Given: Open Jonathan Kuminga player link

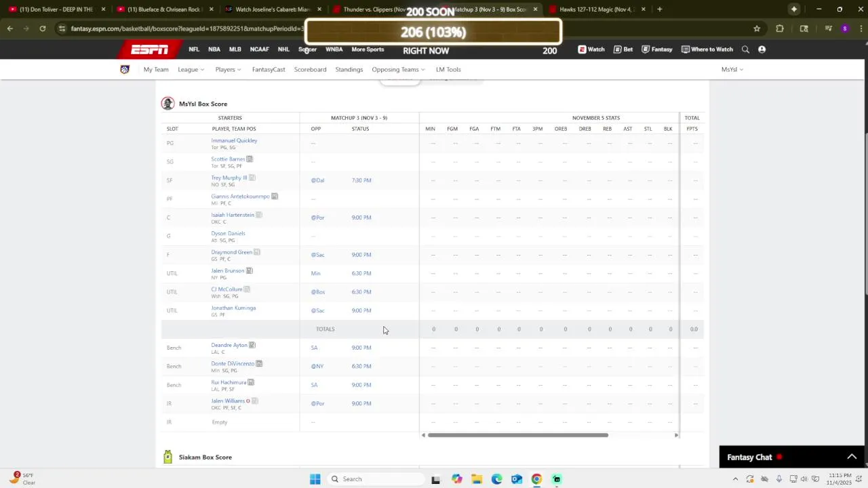Looking at the screenshot, I should coord(233,308).
